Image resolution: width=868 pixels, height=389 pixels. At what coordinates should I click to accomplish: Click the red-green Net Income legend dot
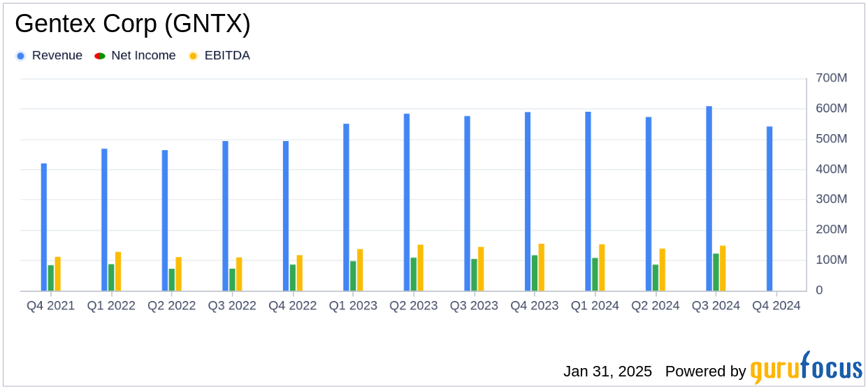100,56
